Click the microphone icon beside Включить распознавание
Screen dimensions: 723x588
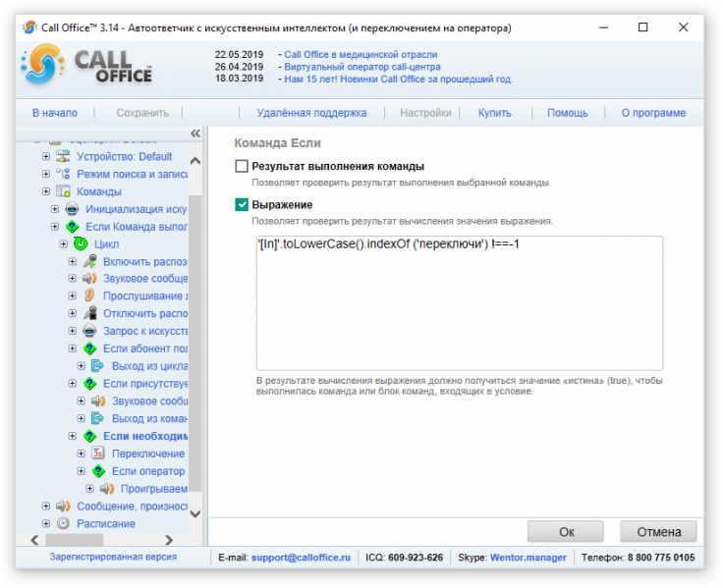89,261
